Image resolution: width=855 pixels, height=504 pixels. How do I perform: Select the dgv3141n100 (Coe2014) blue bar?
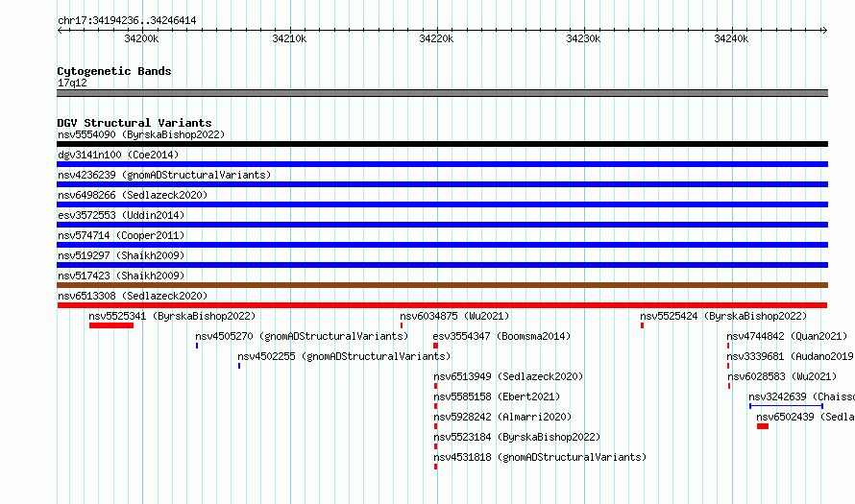[x=442, y=164]
